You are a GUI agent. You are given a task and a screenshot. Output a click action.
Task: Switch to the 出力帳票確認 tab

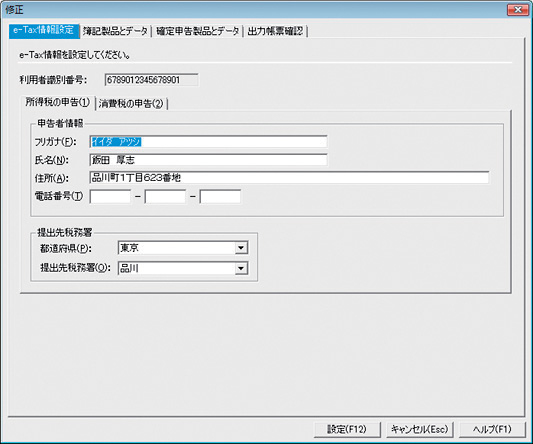tap(275, 32)
